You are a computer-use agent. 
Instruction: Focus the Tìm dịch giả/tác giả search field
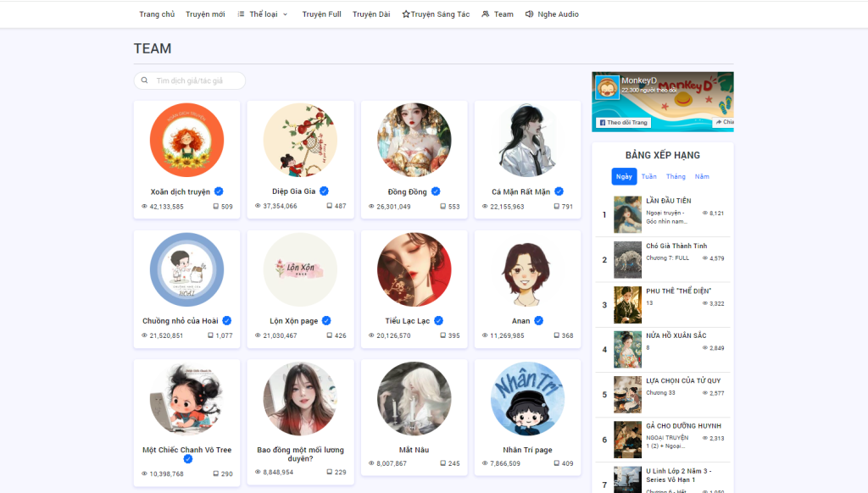pos(197,80)
